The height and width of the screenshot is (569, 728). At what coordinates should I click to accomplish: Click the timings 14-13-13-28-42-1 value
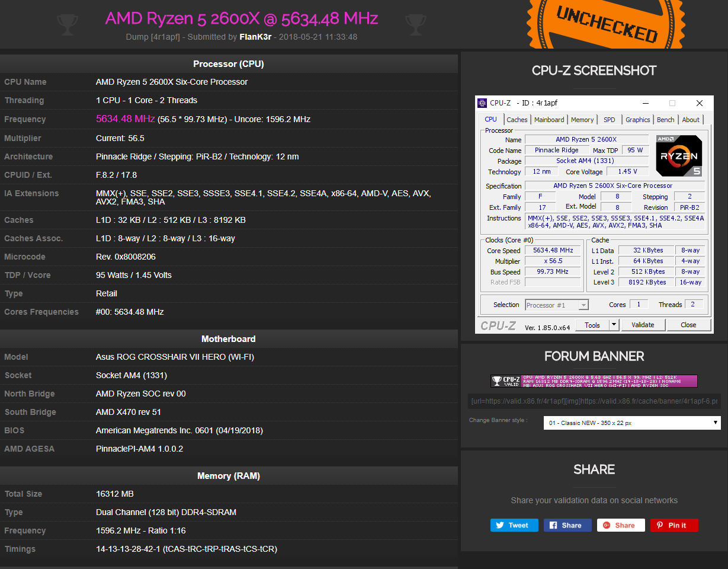click(x=187, y=549)
